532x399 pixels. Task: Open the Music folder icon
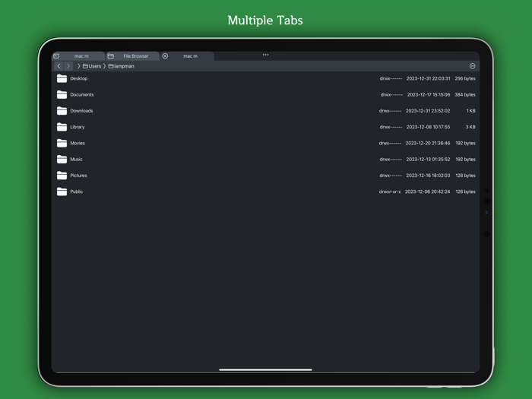coord(62,159)
